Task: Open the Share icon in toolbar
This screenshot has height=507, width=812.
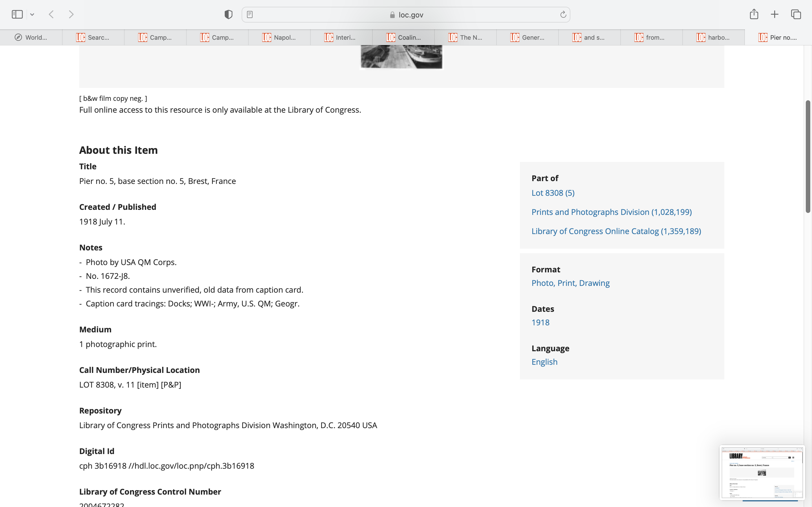Action: click(754, 14)
